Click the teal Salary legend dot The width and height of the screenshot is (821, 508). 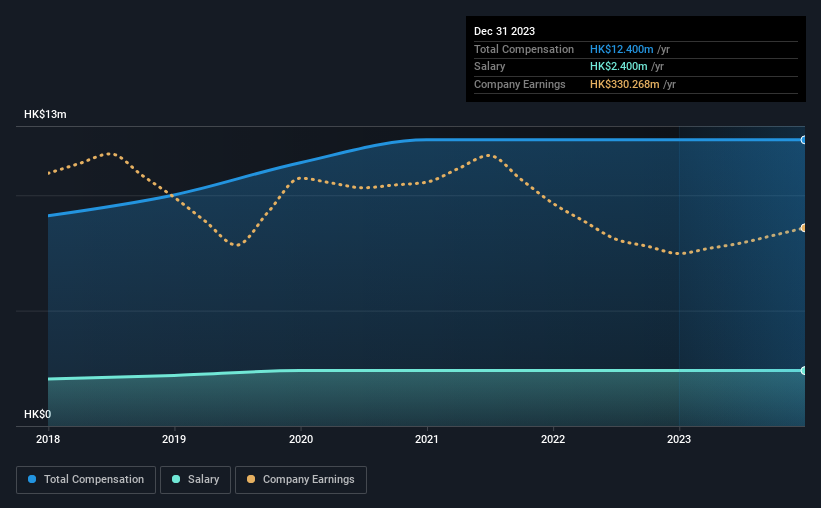[176, 479]
